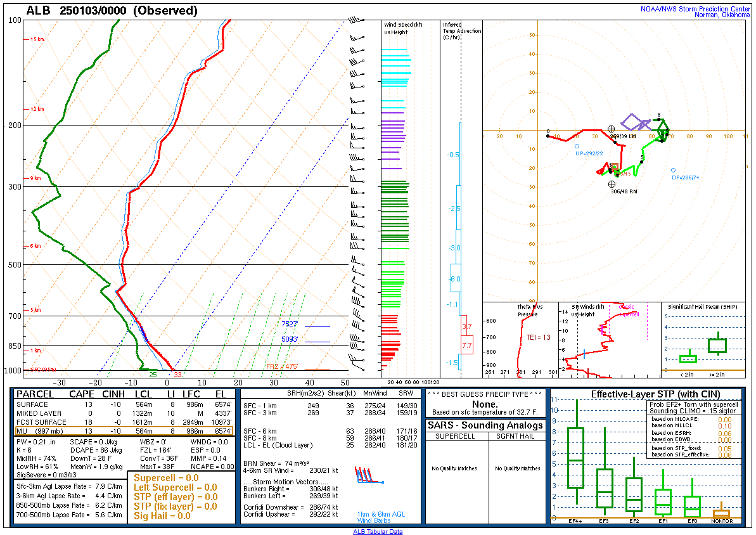The height and width of the screenshot is (535, 756).
Task: Select the FCST SURFACE parcel row
Action: click(124, 422)
